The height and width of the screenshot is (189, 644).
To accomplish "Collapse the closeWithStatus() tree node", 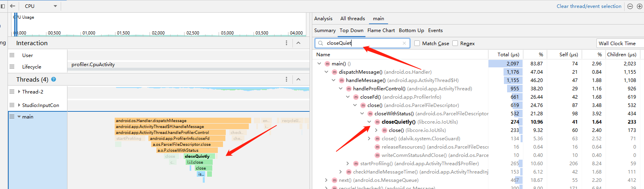I will point(362,113).
